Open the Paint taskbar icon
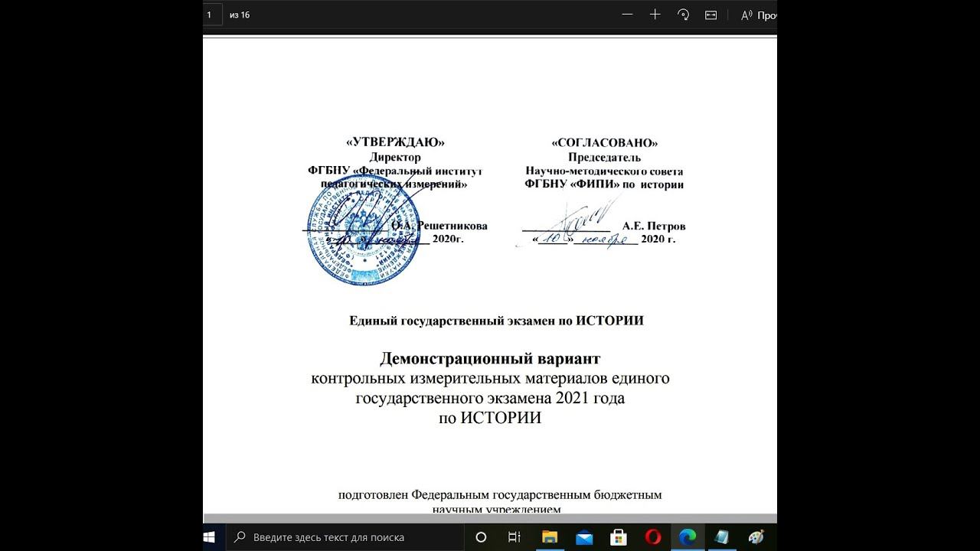Viewport: 980px width, 551px height. point(756,537)
